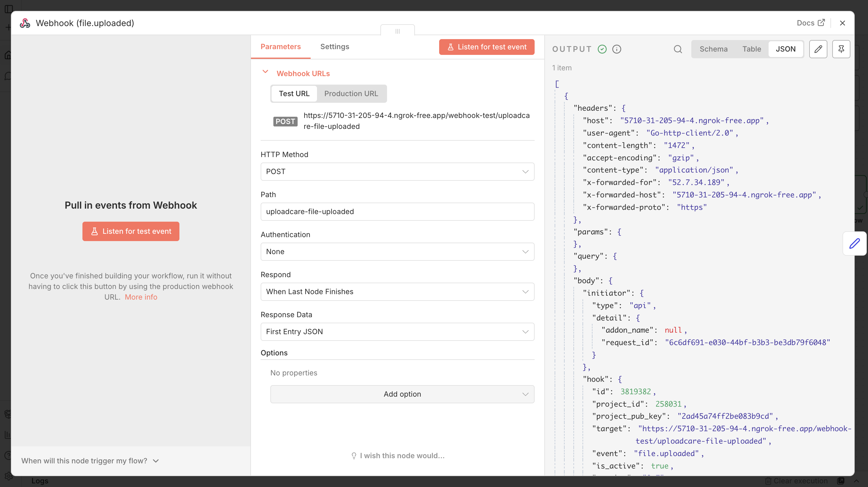
Task: Click the accept-encoding value gzip
Action: pyautogui.click(x=681, y=158)
